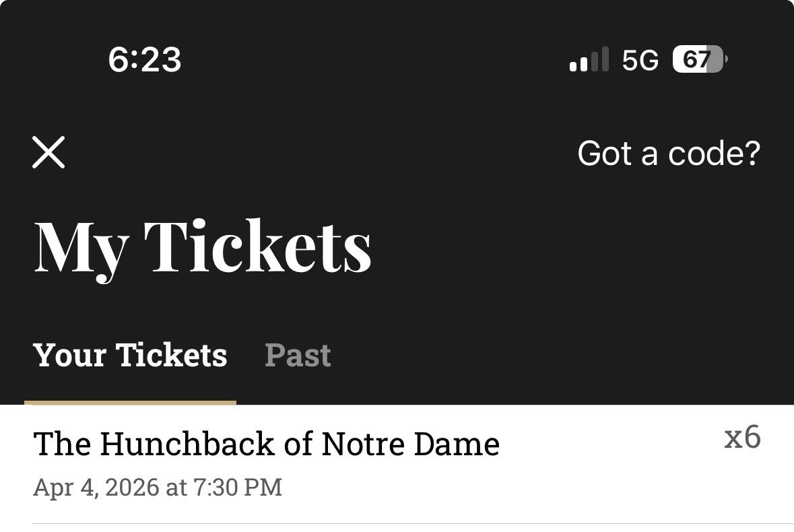Switch to the Your Tickets tab

tap(130, 356)
